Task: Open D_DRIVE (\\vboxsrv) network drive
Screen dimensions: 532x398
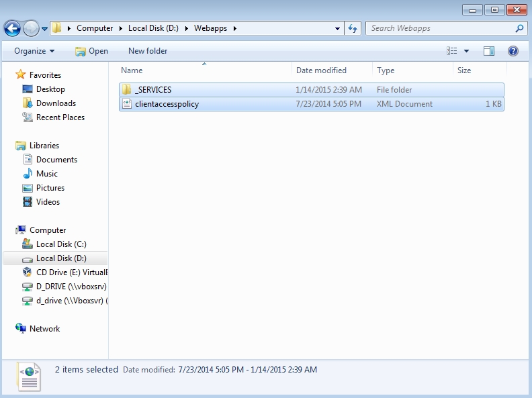Action: click(71, 287)
